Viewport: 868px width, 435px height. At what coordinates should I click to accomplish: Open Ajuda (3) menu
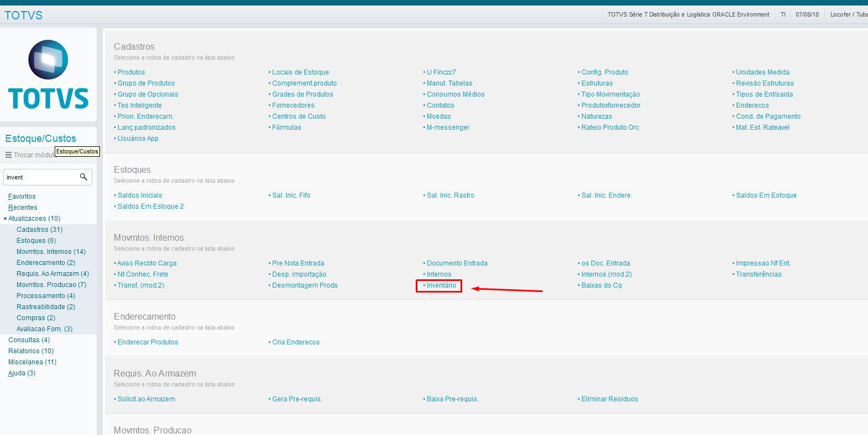22,373
